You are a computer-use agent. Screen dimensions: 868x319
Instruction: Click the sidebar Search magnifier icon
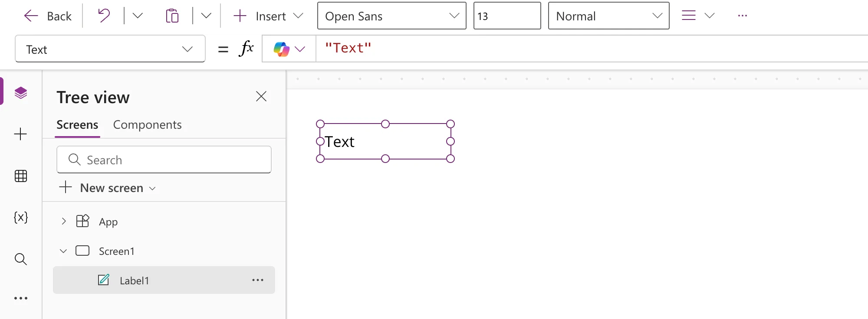pos(21,259)
